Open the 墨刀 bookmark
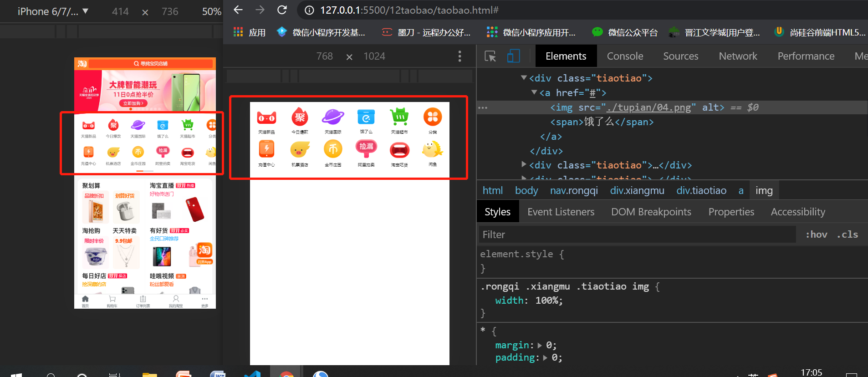868x377 pixels. pyautogui.click(x=426, y=32)
